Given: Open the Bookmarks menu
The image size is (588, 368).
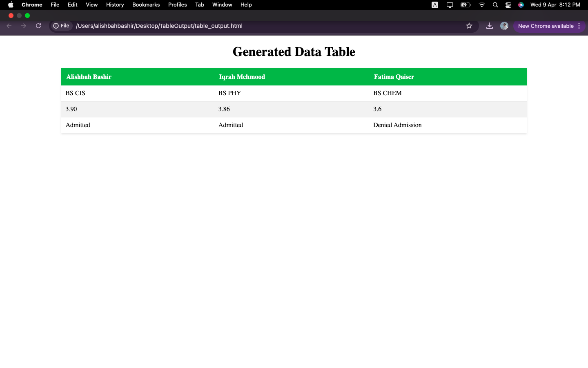Looking at the screenshot, I should 146,5.
